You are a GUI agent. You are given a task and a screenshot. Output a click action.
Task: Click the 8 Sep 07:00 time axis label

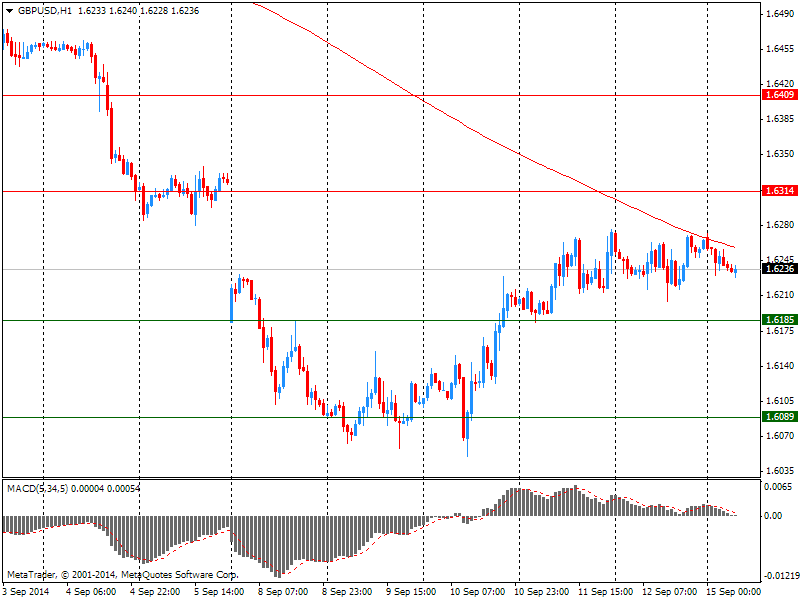[x=283, y=591]
